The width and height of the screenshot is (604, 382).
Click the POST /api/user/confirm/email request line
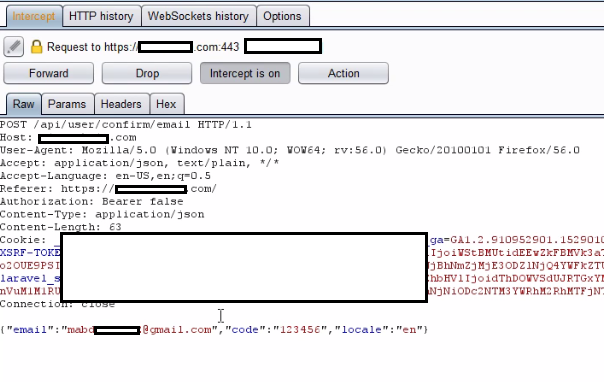[126, 125]
